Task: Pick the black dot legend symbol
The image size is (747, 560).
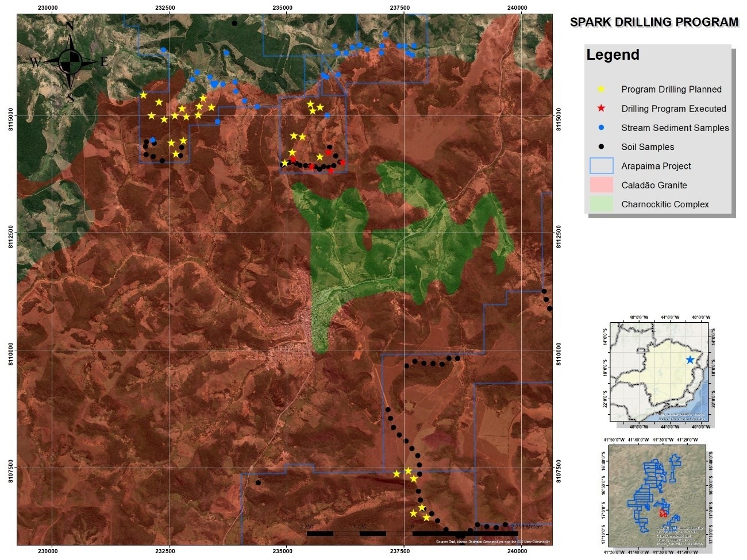Action: [601, 146]
